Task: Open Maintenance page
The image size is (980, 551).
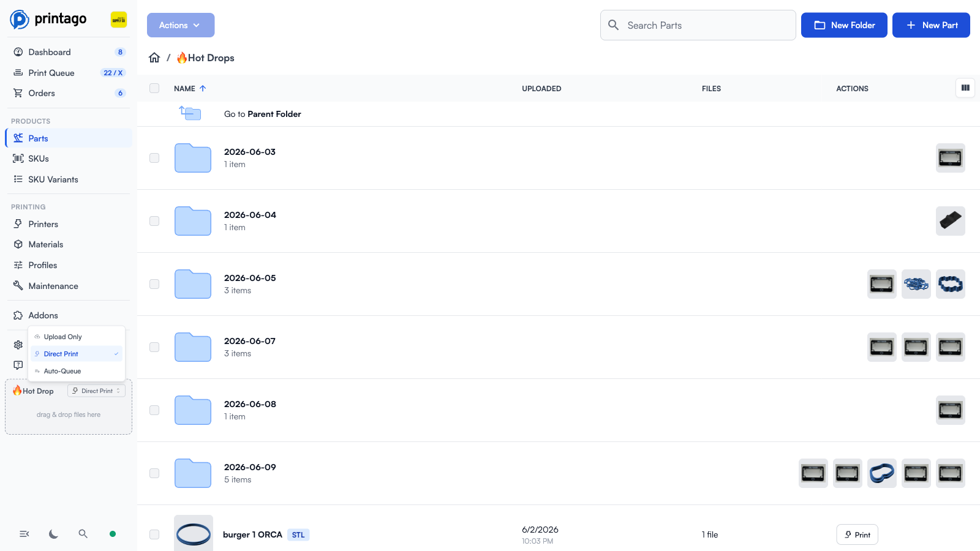Action: coord(69,286)
